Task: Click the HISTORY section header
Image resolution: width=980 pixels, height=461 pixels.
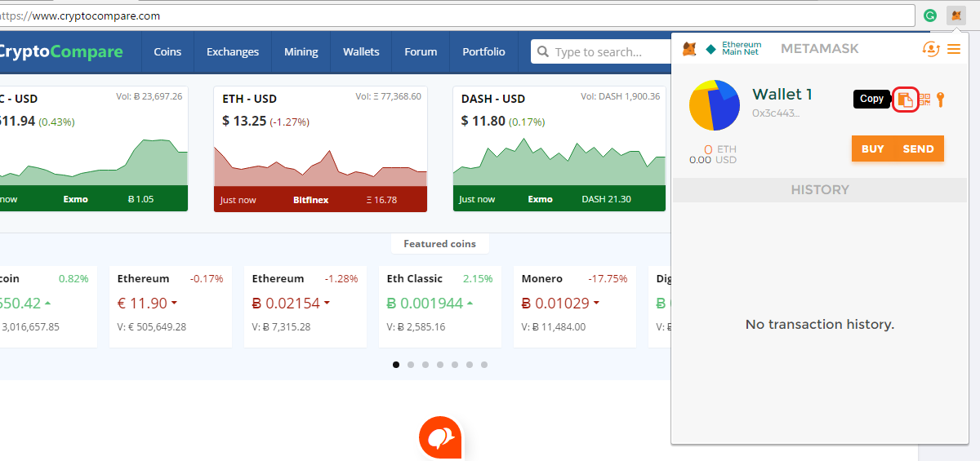Action: 820,189
